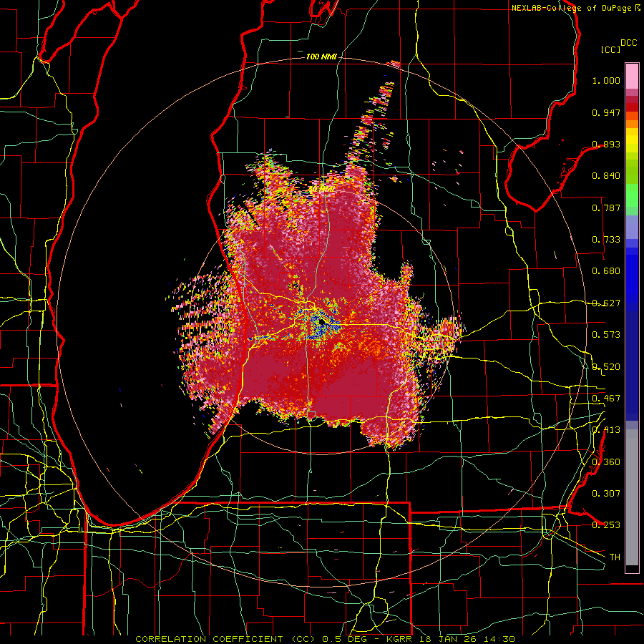Click the 50 NMI range ring label
The width and height of the screenshot is (644, 644).
pyautogui.click(x=321, y=190)
